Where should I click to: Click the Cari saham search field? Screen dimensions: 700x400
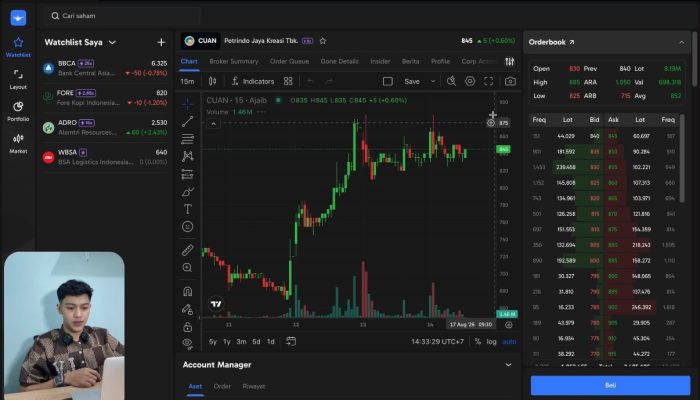(x=121, y=16)
